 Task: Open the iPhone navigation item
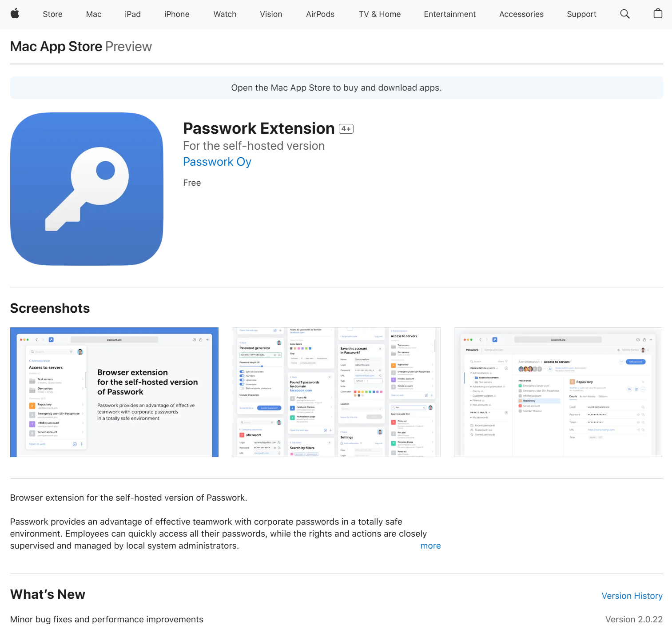pyautogui.click(x=177, y=14)
